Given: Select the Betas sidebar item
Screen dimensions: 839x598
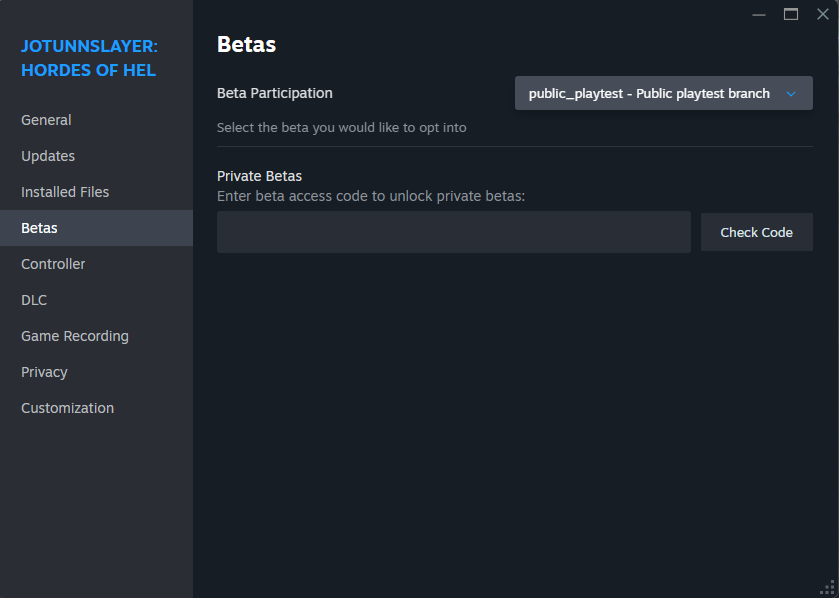Looking at the screenshot, I should pos(96,228).
